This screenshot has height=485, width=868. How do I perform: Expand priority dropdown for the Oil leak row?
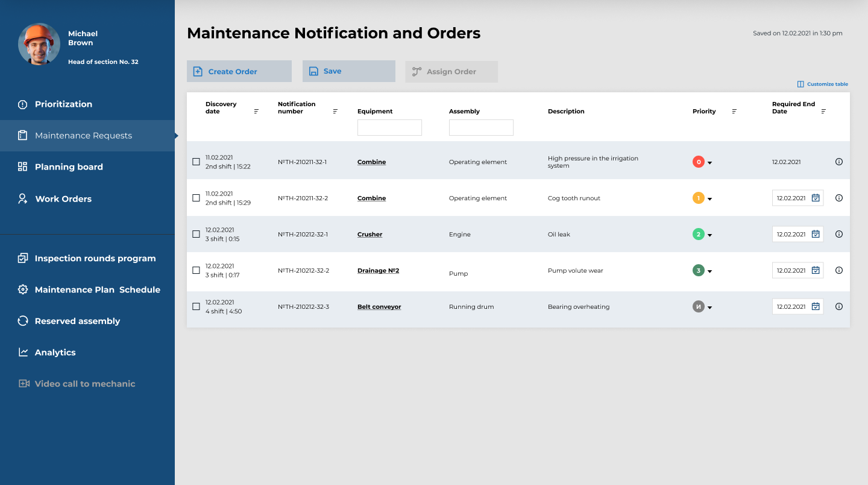pos(709,235)
